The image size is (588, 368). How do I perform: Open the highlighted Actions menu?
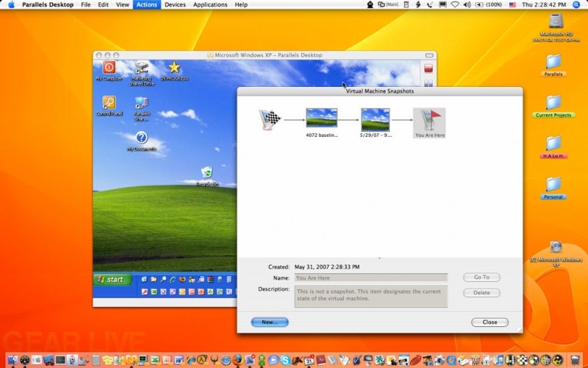(146, 4)
